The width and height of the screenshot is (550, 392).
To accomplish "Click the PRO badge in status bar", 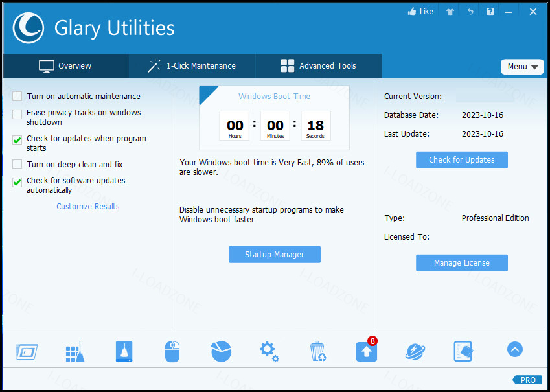I will [527, 380].
